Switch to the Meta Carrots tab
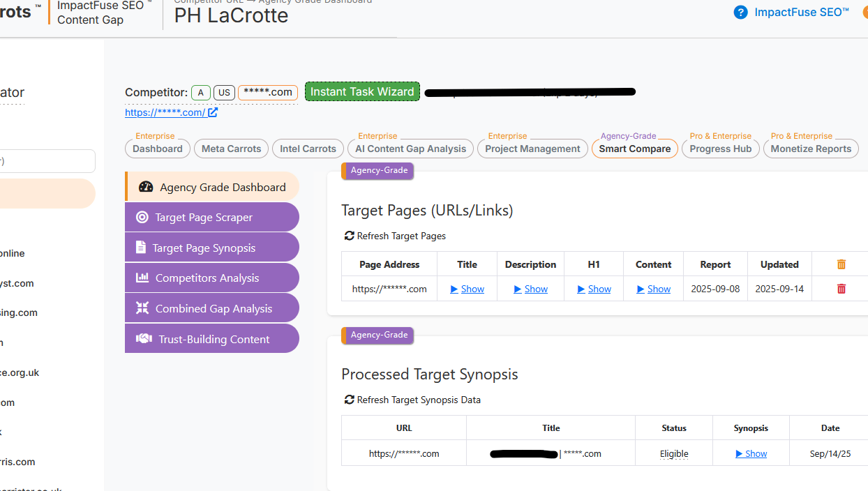 click(232, 149)
